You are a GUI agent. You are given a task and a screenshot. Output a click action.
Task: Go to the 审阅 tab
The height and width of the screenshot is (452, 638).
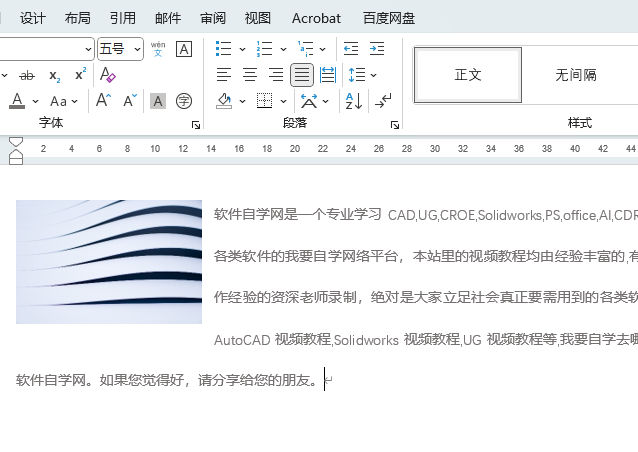coord(212,18)
